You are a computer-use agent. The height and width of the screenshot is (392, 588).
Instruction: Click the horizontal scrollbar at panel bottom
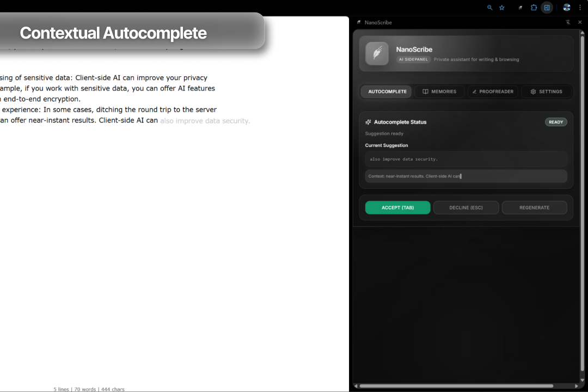tap(456, 385)
